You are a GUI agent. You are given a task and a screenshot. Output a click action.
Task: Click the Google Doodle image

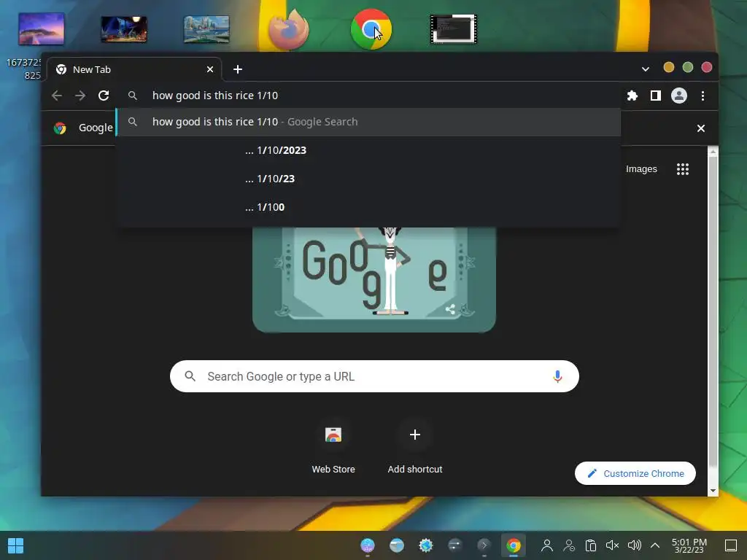374,279
